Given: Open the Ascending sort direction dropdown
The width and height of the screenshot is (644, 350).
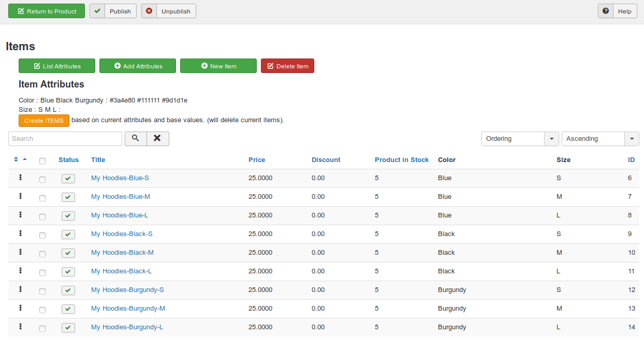Looking at the screenshot, I should click(x=600, y=138).
